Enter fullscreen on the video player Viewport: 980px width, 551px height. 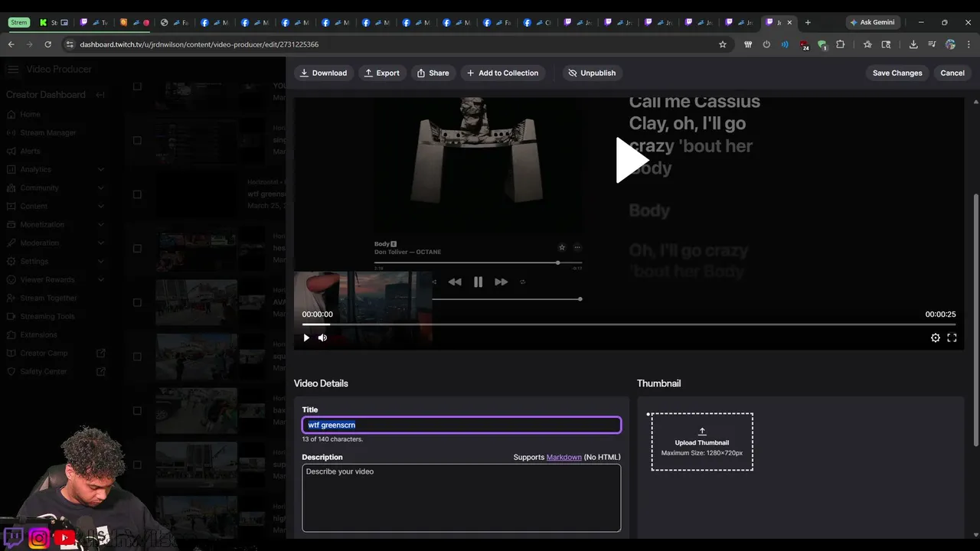(952, 337)
